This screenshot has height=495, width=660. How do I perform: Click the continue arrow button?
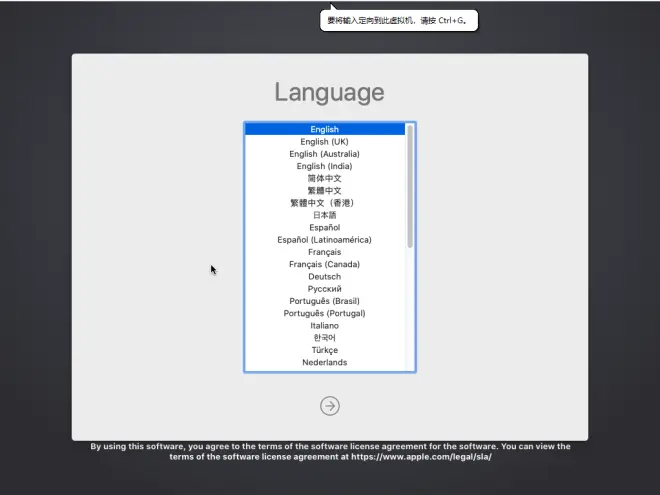(330, 405)
